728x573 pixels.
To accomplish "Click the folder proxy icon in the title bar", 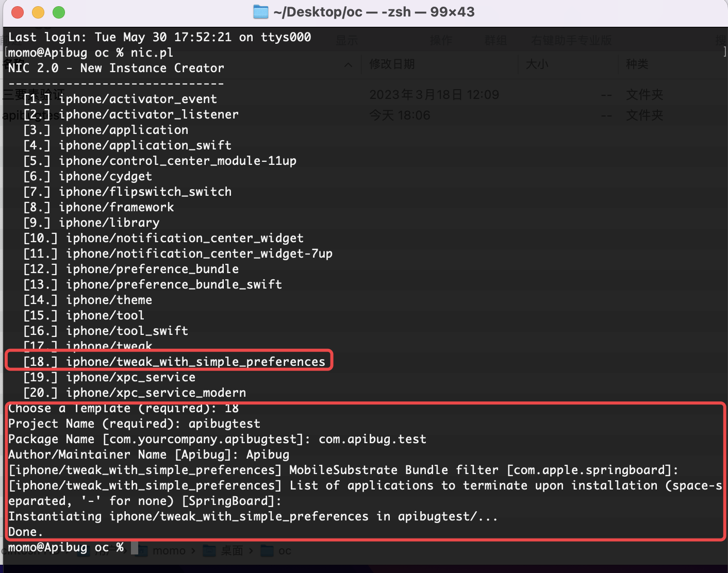I will [x=261, y=12].
